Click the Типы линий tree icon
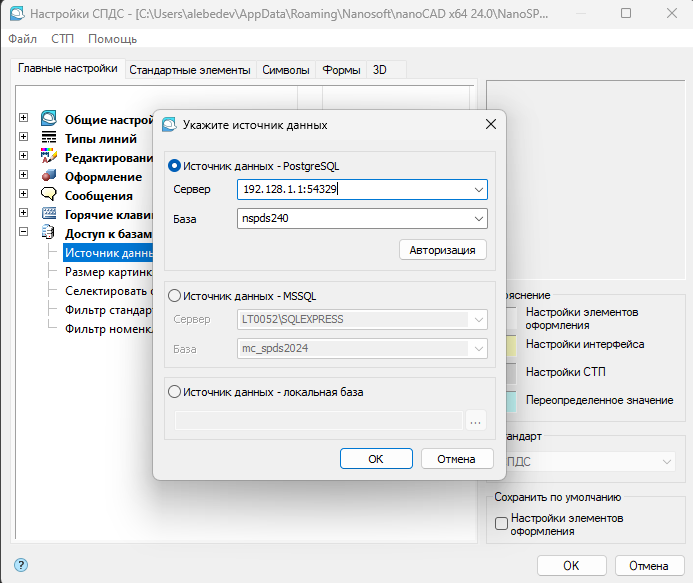Screen dimensions: 693x583 48,139
